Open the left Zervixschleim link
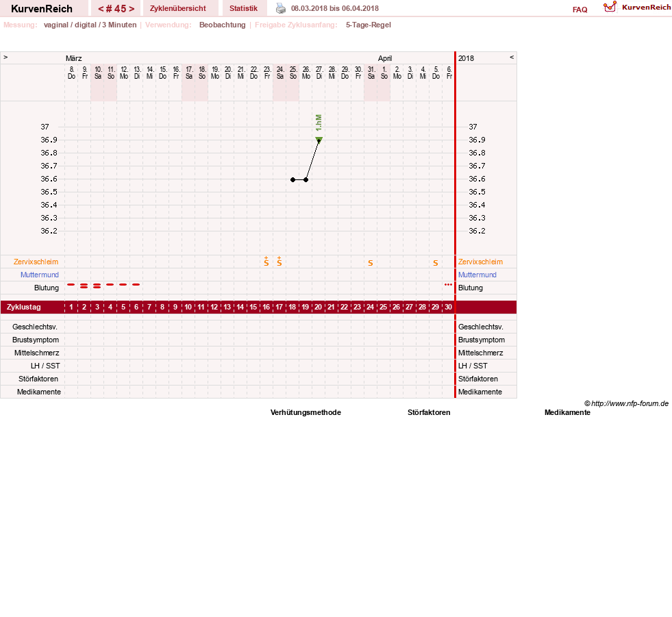672x617 pixels. [x=36, y=262]
